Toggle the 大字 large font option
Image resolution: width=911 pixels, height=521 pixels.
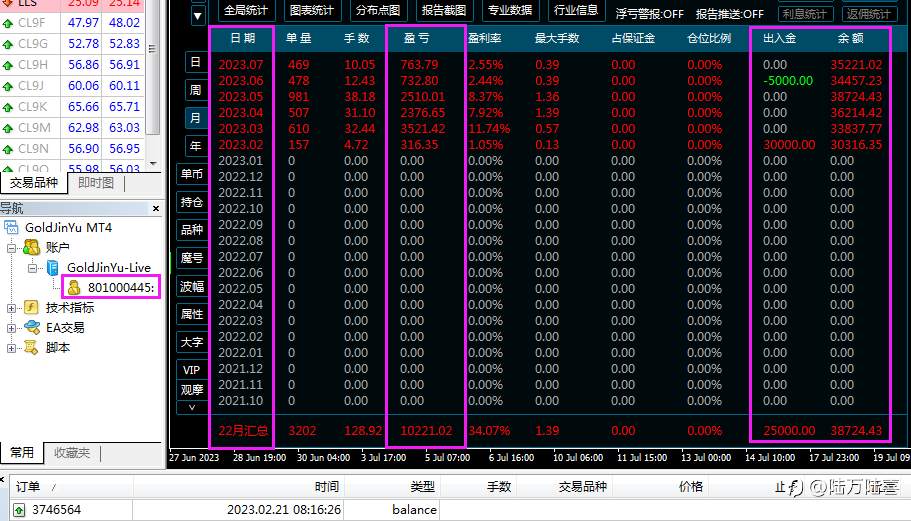192,342
